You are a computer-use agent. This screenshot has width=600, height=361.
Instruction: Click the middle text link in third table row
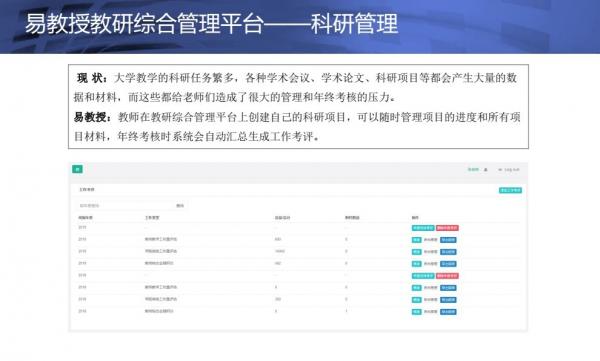pos(430,252)
